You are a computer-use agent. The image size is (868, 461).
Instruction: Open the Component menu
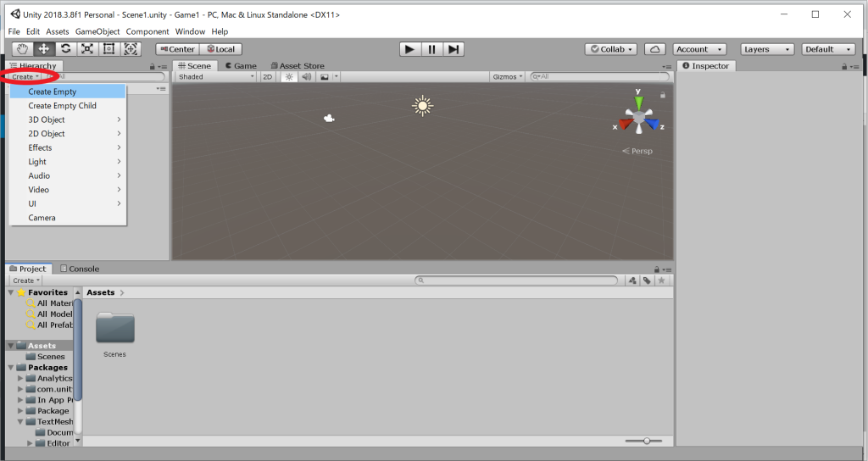coord(147,31)
